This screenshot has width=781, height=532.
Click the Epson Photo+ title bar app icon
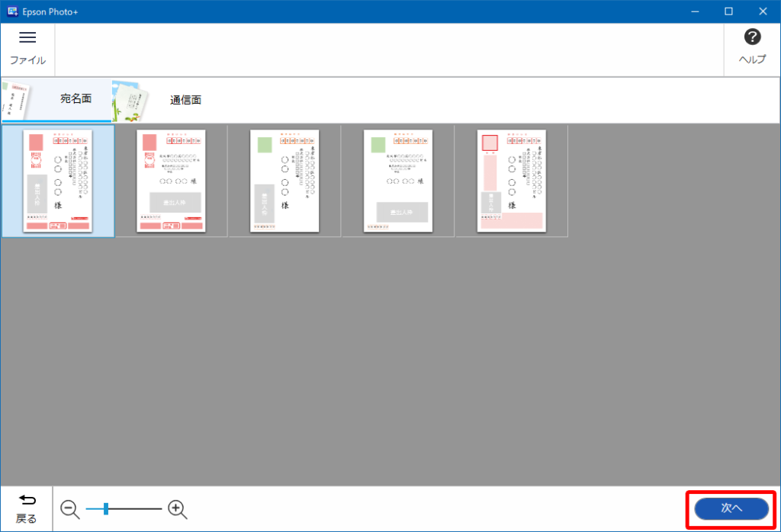tap(11, 11)
